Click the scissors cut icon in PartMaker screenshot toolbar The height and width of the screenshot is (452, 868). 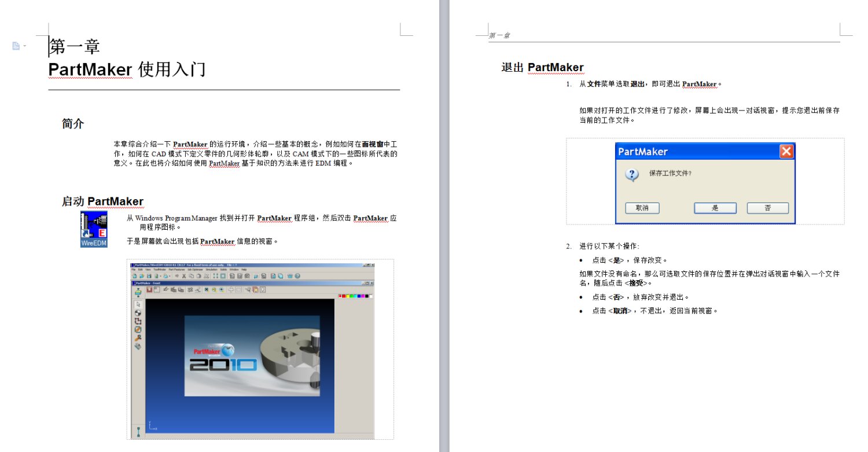point(184,277)
